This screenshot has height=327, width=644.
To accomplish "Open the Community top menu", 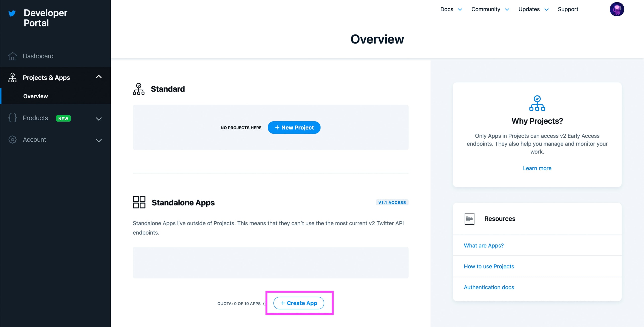I will (486, 9).
